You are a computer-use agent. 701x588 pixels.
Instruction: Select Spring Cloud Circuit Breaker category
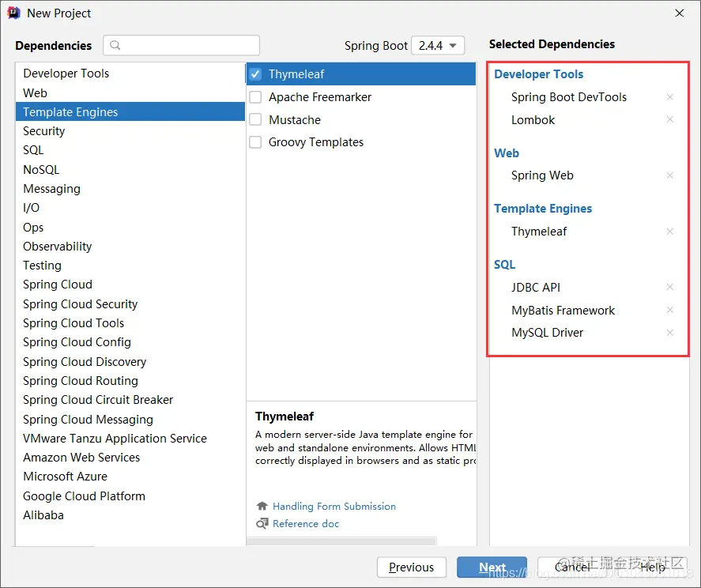click(130, 400)
